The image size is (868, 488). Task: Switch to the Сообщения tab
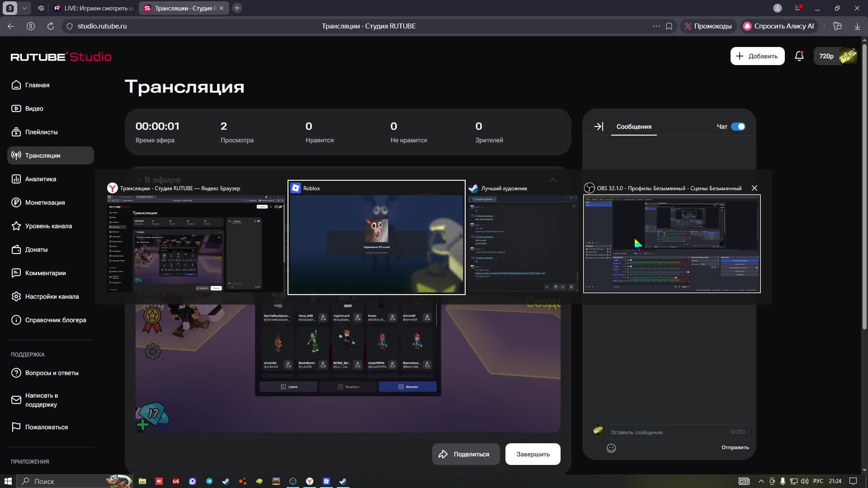(634, 127)
